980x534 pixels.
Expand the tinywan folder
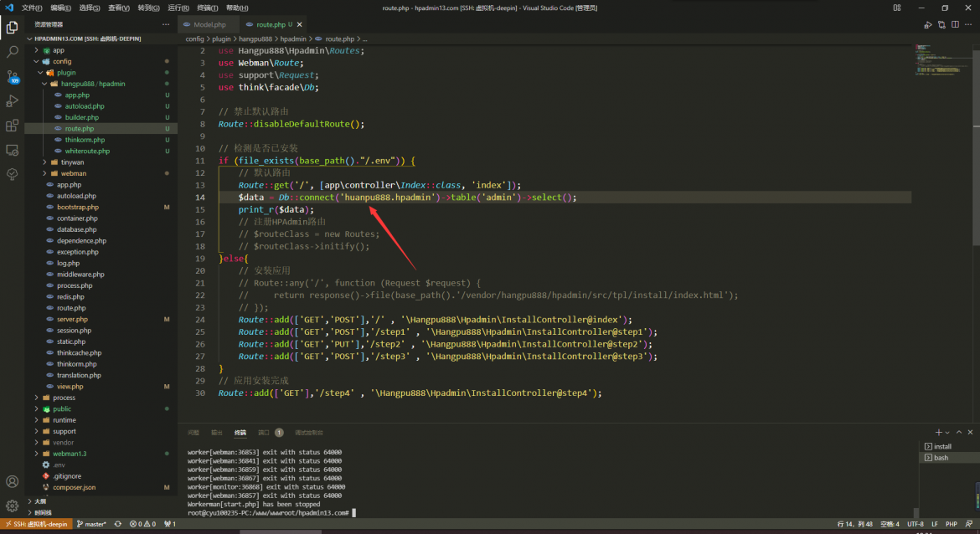(x=72, y=162)
